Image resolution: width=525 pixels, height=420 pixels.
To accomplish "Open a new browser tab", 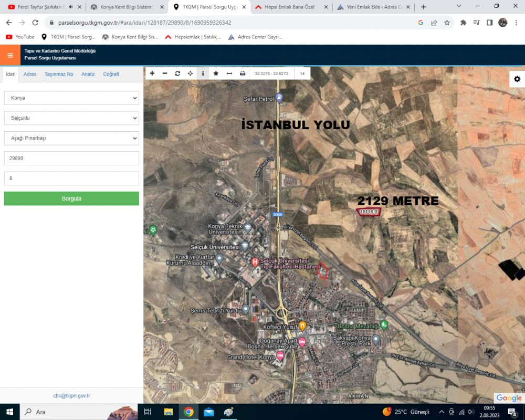I will pos(424,7).
